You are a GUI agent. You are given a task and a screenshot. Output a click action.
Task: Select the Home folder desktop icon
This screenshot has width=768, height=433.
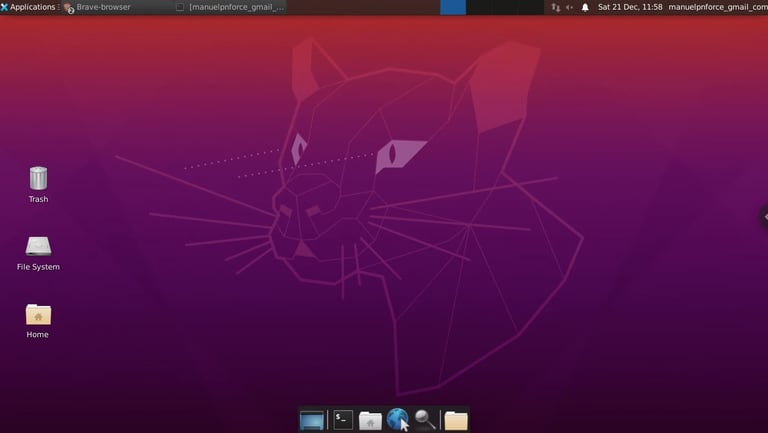tap(38, 321)
